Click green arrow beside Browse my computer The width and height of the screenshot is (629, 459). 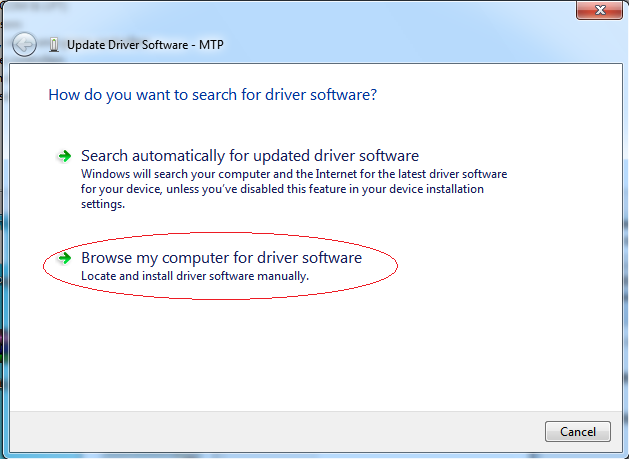[x=65, y=258]
